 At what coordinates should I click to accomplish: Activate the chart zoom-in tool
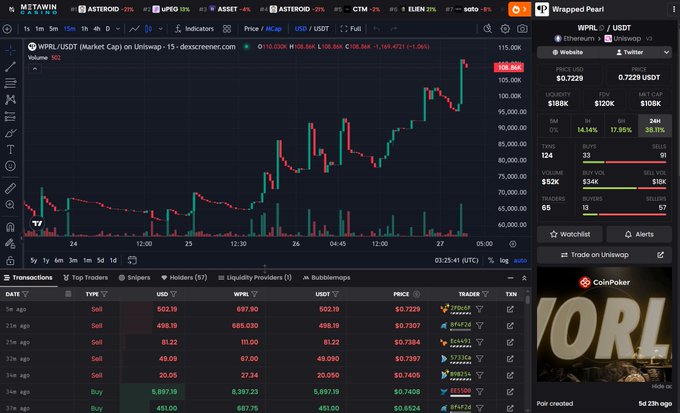coord(10,205)
